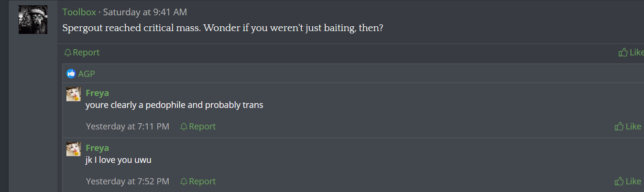644x192 pixels.
Task: Click the bell icon to report Toolbox's post
Action: [x=68, y=53]
